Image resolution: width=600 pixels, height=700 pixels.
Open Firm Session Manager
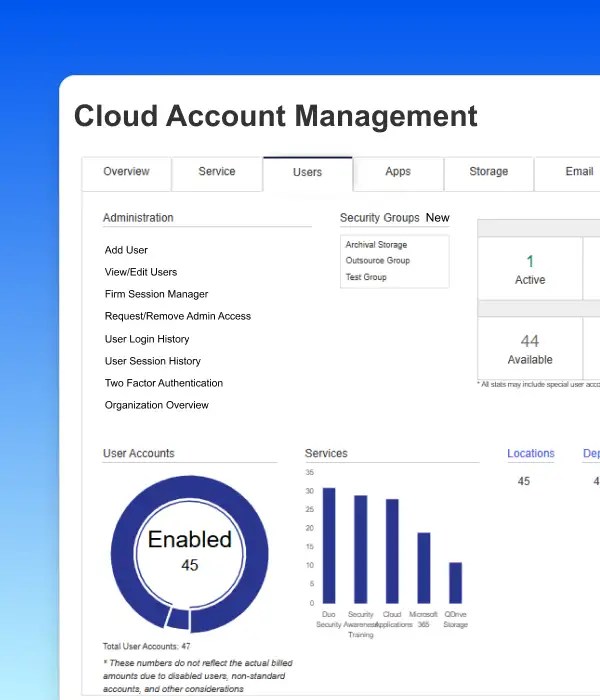click(156, 294)
